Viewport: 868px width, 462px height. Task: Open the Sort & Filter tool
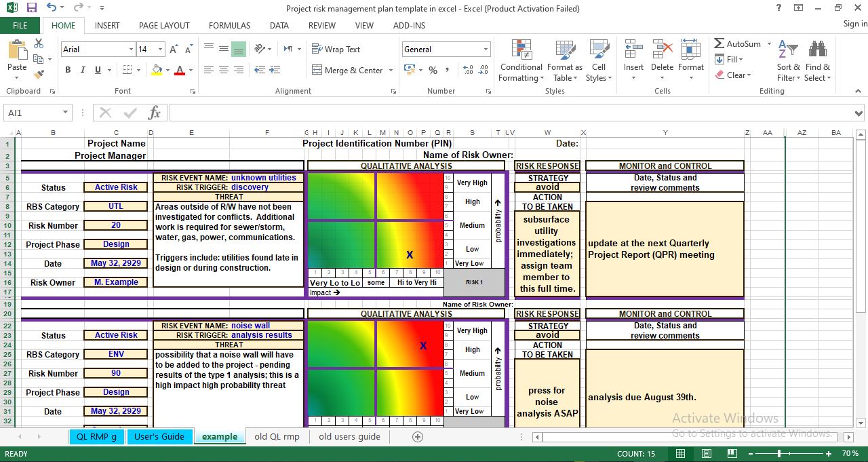coord(787,60)
